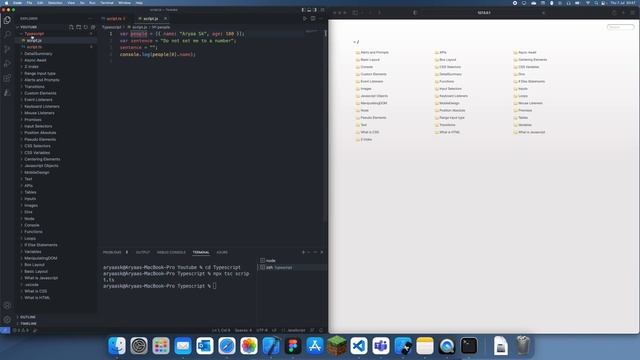Expand the OUTLINE section
Screen dimensions: 640x360
point(56,317)
